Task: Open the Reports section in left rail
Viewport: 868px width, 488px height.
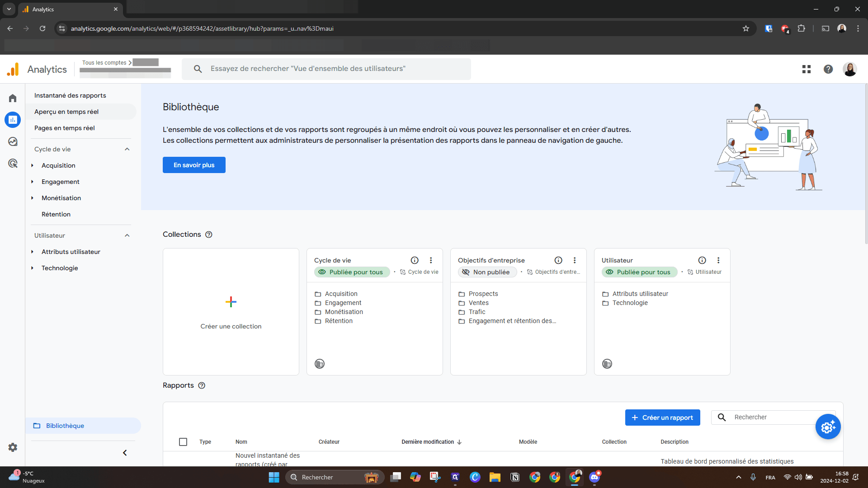Action: click(13, 120)
